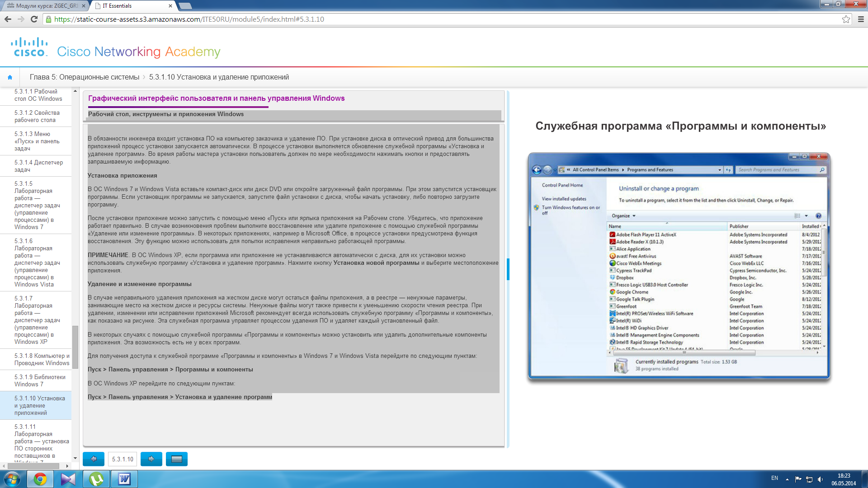Toggle fullscreen media view button

[x=177, y=459]
